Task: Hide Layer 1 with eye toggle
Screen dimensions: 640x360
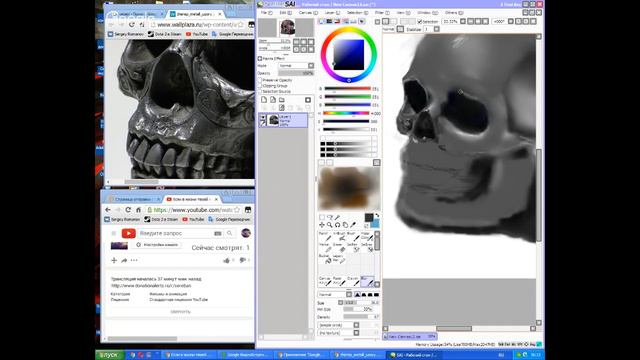Action: [263, 118]
